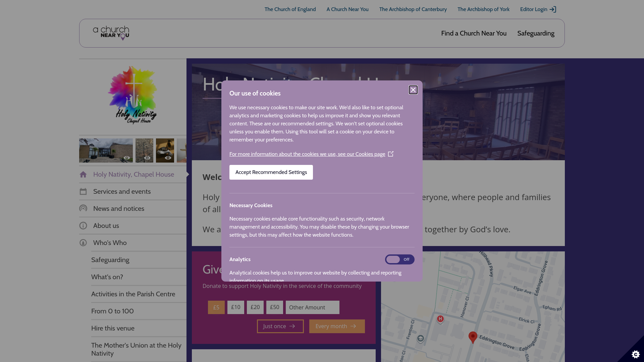
Task: Click Accept Recommended Settings button
Action: (271, 172)
